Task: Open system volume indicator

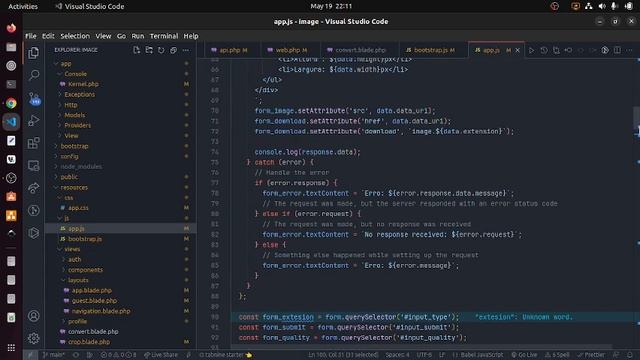Action: (x=602, y=6)
